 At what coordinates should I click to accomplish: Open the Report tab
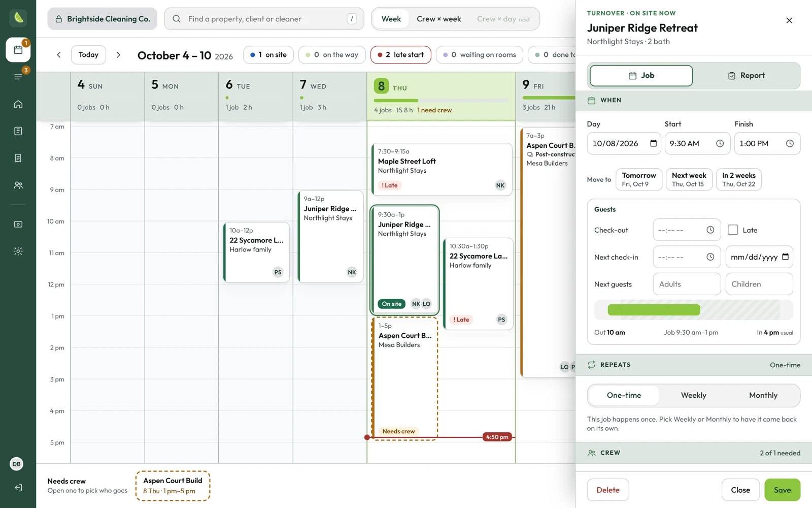point(747,76)
